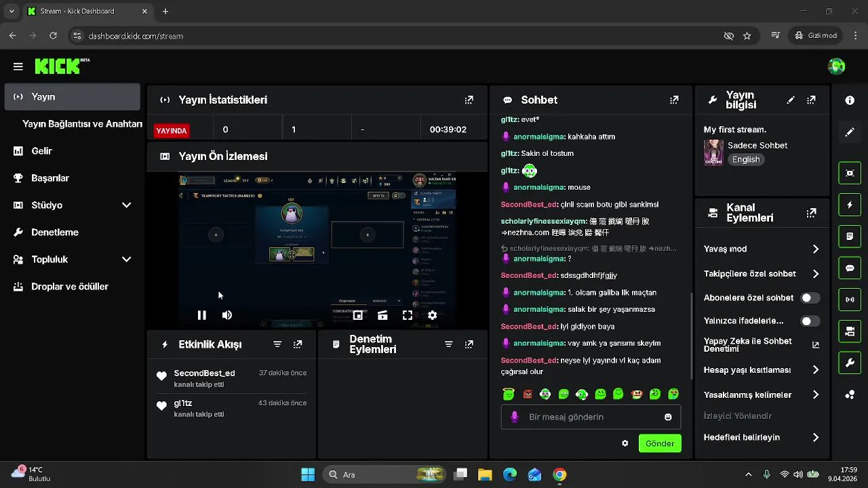This screenshot has width=868, height=488.
Task: Open the emoji picker in chat input
Action: pyautogui.click(x=668, y=417)
